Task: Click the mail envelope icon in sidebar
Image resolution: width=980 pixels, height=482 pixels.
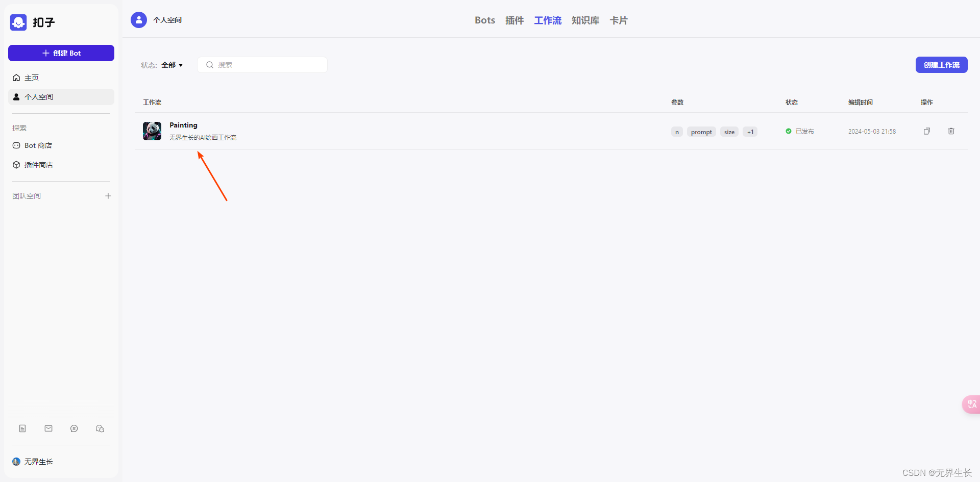Action: 48,428
